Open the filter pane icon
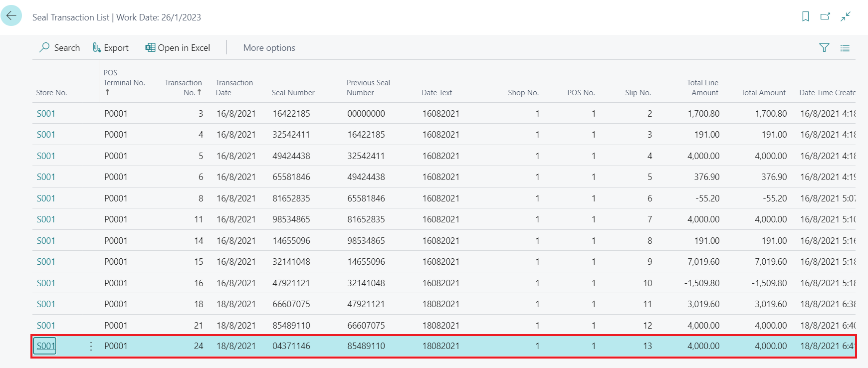Image resolution: width=868 pixels, height=368 pixels. coord(824,48)
